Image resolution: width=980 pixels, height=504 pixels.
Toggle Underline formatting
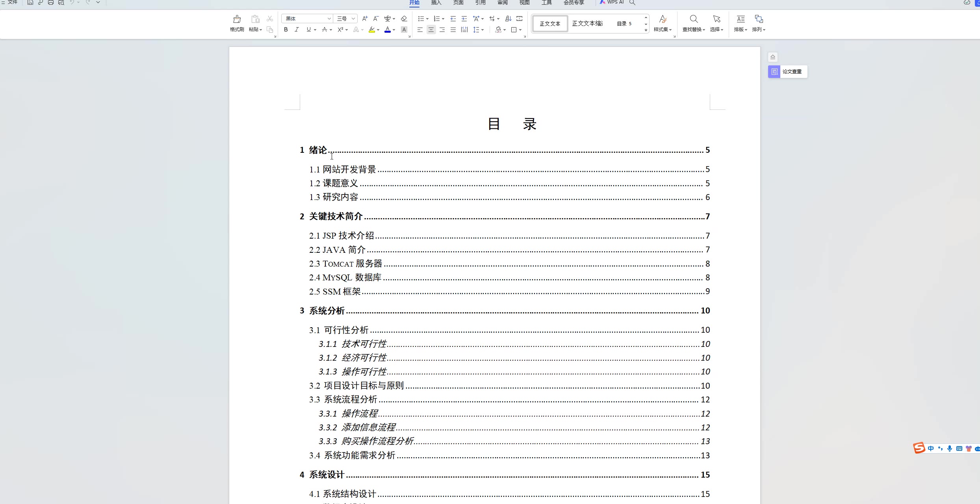[x=308, y=30]
